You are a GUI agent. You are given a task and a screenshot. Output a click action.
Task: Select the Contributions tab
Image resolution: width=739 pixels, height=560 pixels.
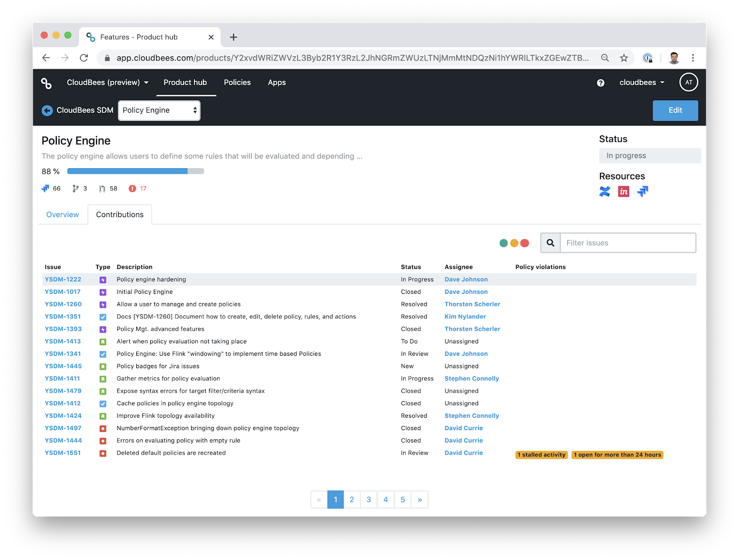(x=120, y=215)
